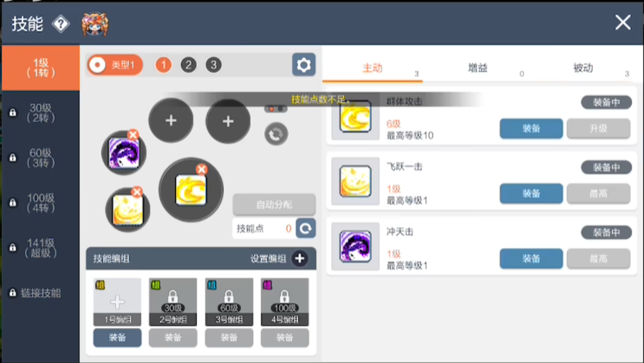Click the 自动分配 button

click(x=274, y=204)
